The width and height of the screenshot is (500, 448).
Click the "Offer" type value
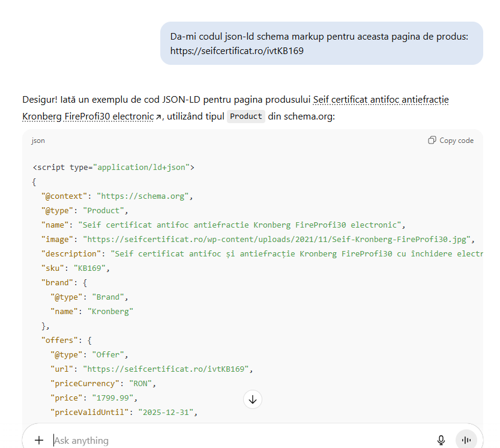(x=108, y=354)
